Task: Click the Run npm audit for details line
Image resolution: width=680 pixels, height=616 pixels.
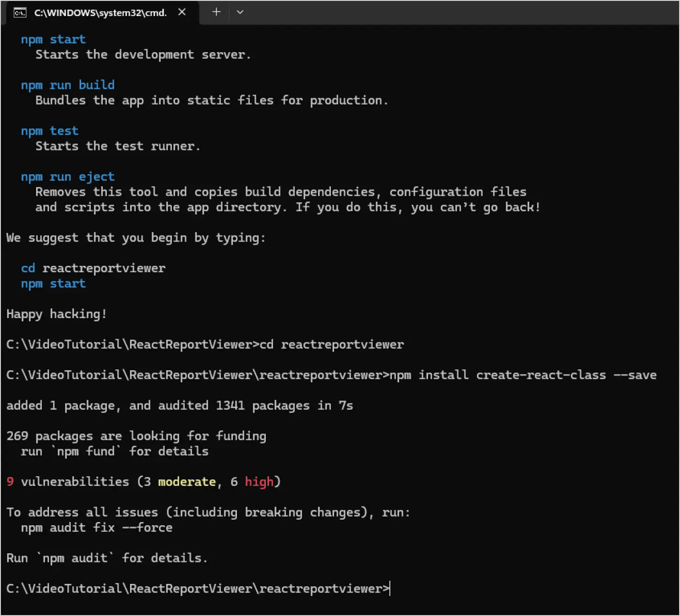Action: click(106, 558)
